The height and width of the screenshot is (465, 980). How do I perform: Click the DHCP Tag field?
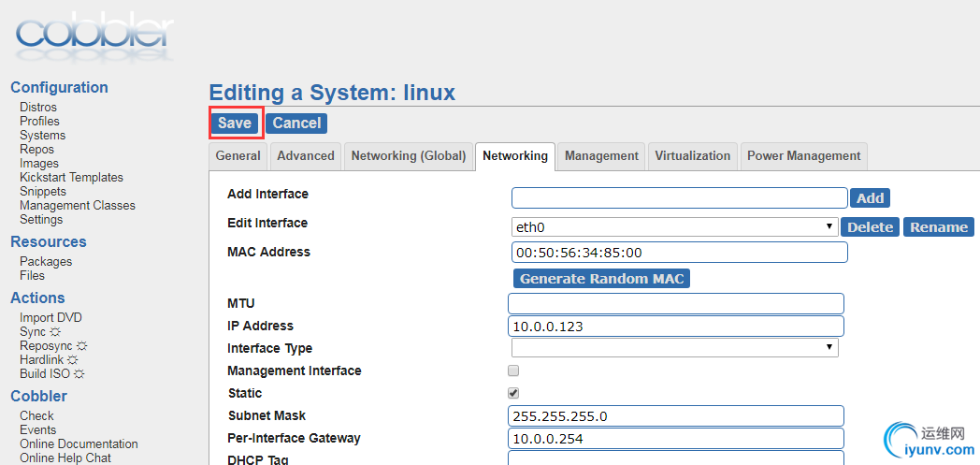tap(676, 458)
